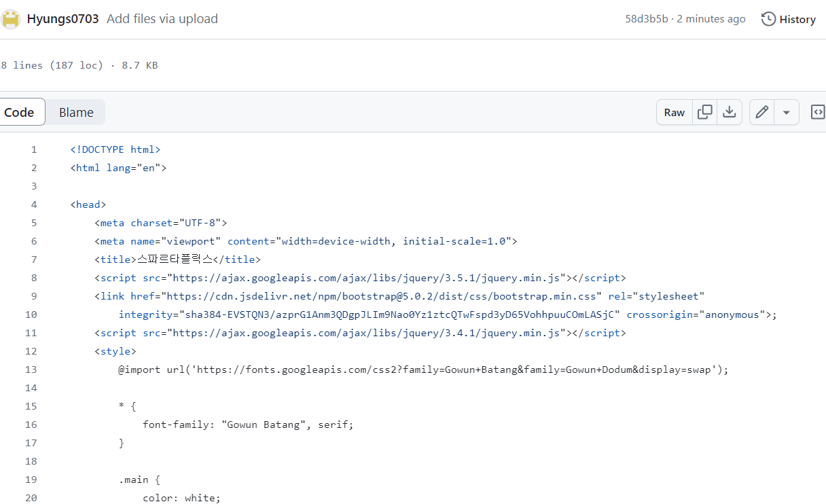Image resolution: width=826 pixels, height=504 pixels.
Task: Click the jquery 3.4.1 script line
Action: pyautogui.click(x=360, y=333)
